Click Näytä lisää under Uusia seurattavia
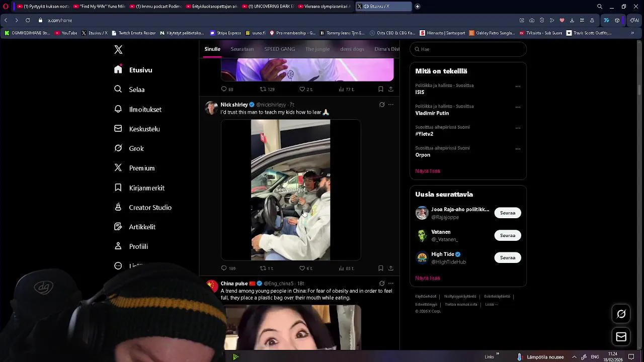The image size is (644, 362). 428,278
